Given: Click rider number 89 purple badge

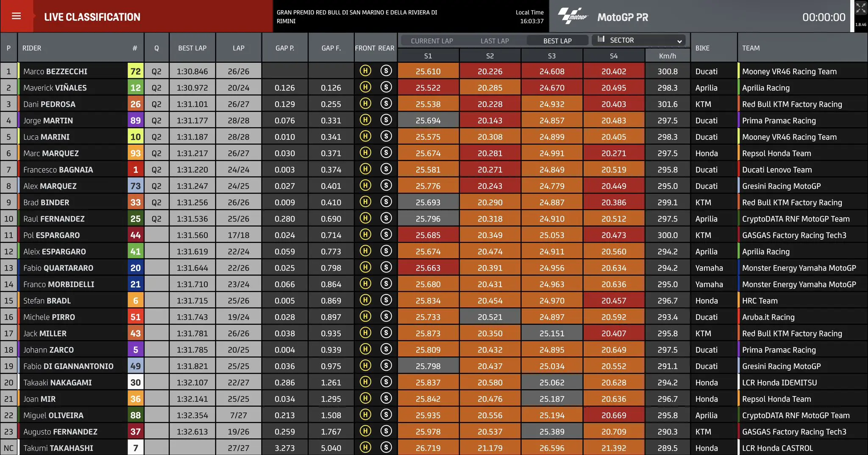Looking at the screenshot, I should pos(136,120).
